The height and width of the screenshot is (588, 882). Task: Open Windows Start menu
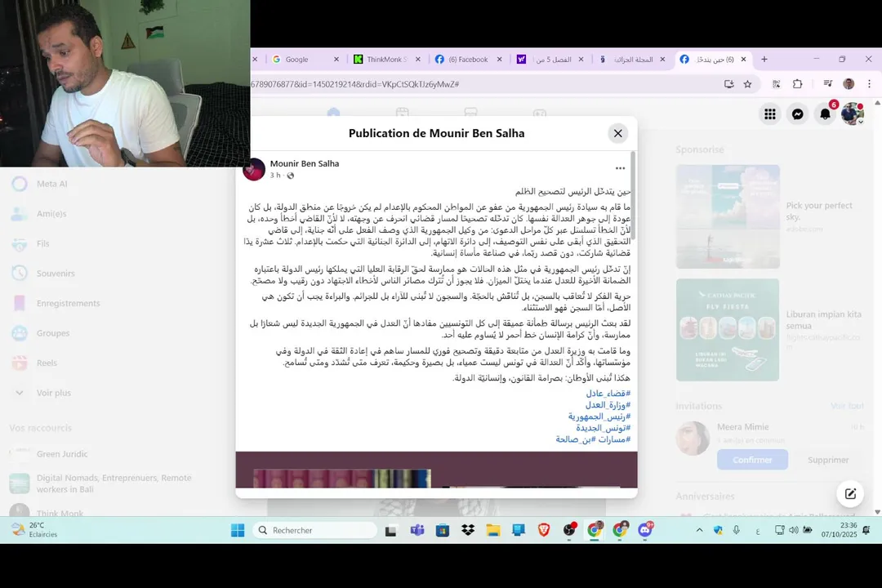pos(238,530)
